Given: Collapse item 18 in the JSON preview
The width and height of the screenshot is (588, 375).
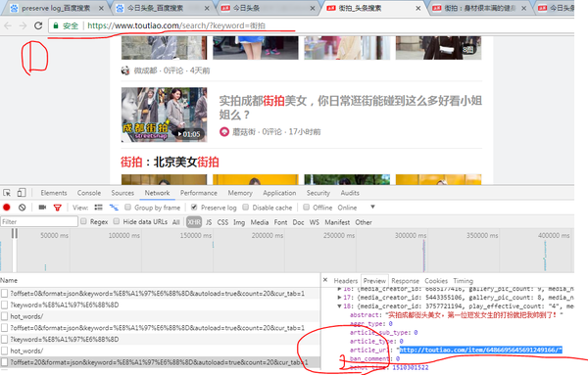Looking at the screenshot, I should click(339, 306).
